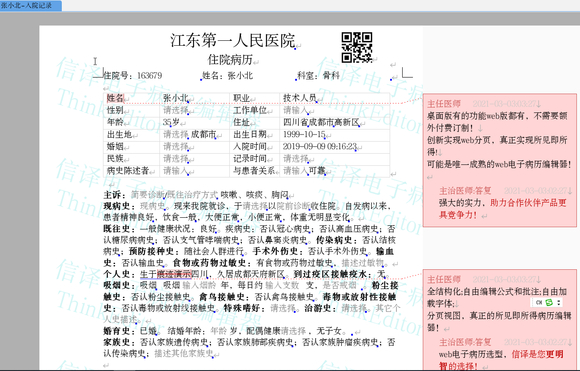This screenshot has height=371, width=580.
Task: Click the 简要诊断/既往治疗方式 placeholder in 主诉
Action: (x=175, y=195)
